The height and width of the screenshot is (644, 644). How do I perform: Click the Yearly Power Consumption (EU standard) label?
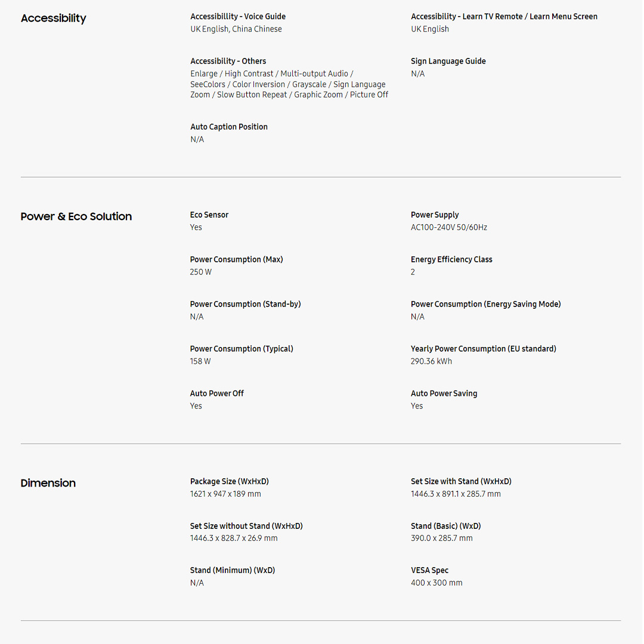coord(483,349)
